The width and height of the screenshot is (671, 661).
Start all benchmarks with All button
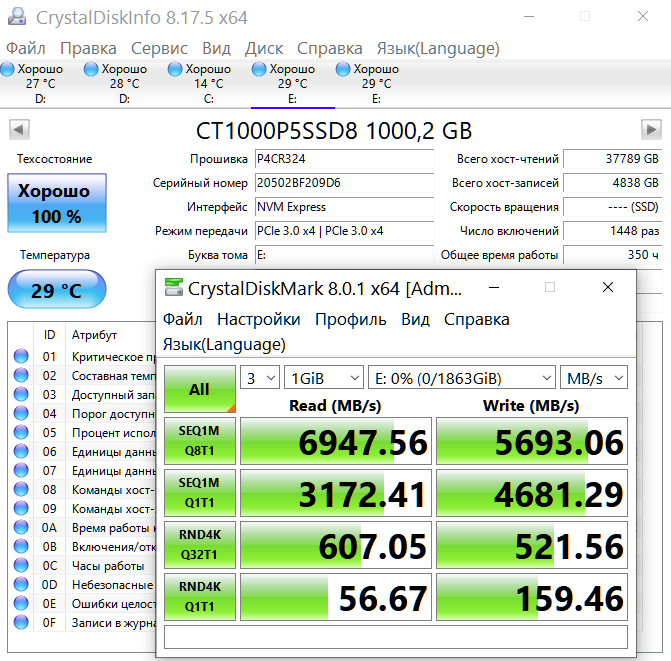[x=200, y=389]
